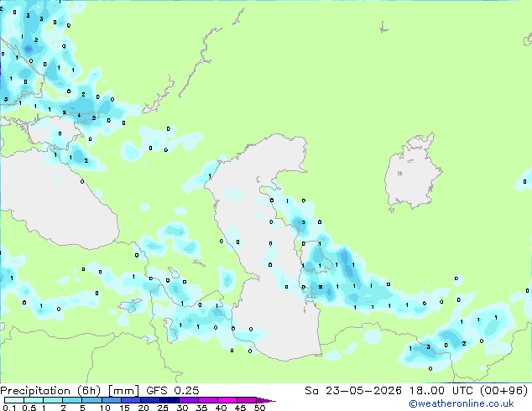The height and width of the screenshot is (411, 532).
Task: Click the 40–45 mm magenta legend swatch
Action: pyautogui.click(x=227, y=400)
